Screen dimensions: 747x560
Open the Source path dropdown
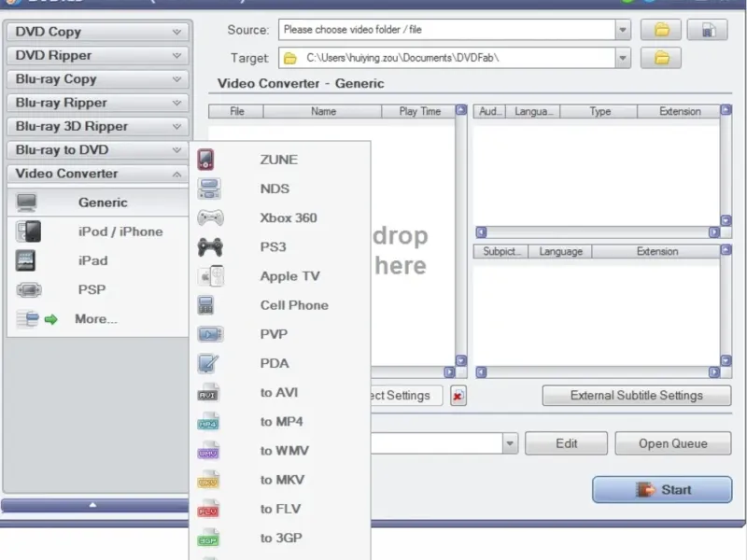(x=623, y=30)
